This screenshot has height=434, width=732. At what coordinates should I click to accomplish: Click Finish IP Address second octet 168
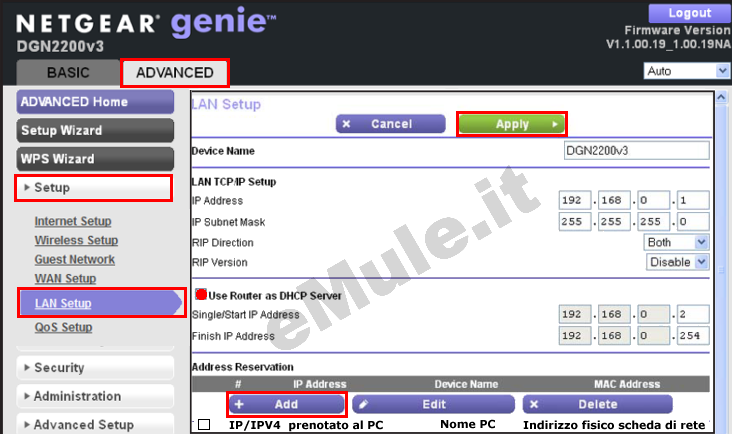pos(614,336)
